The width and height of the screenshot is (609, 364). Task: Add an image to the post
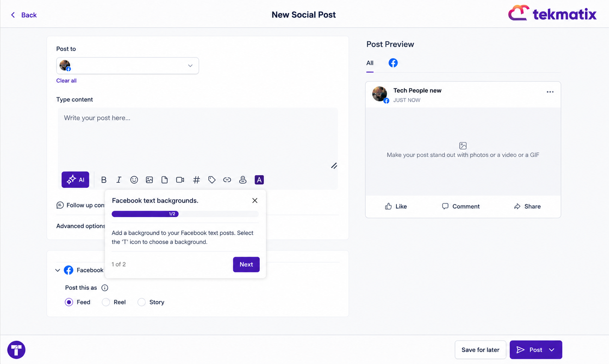(149, 180)
